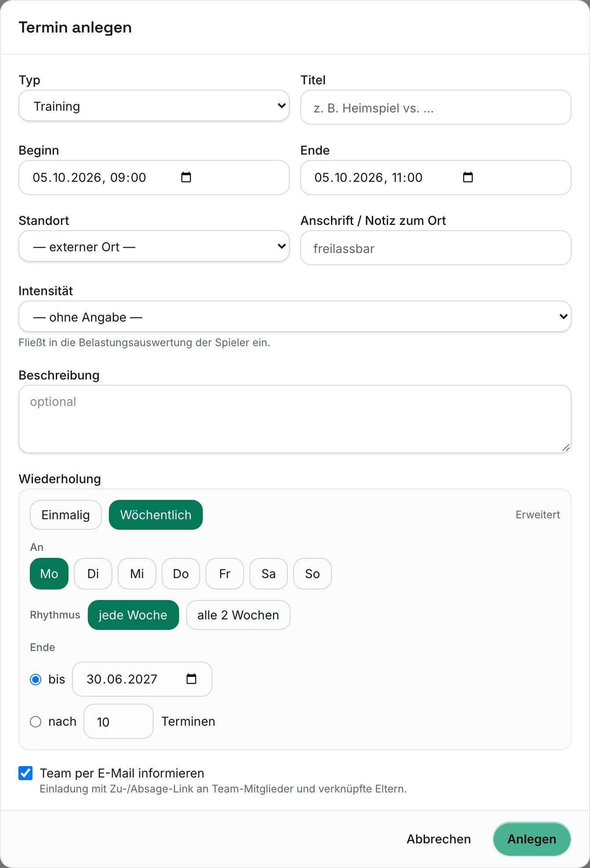The image size is (590, 868).
Task: Toggle Saturday (Sa) weekday
Action: [269, 574]
